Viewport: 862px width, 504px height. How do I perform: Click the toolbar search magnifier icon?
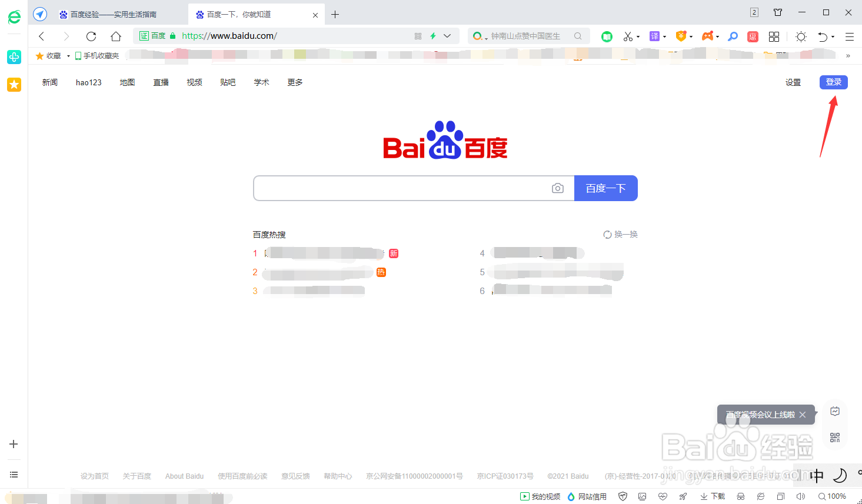(x=578, y=36)
